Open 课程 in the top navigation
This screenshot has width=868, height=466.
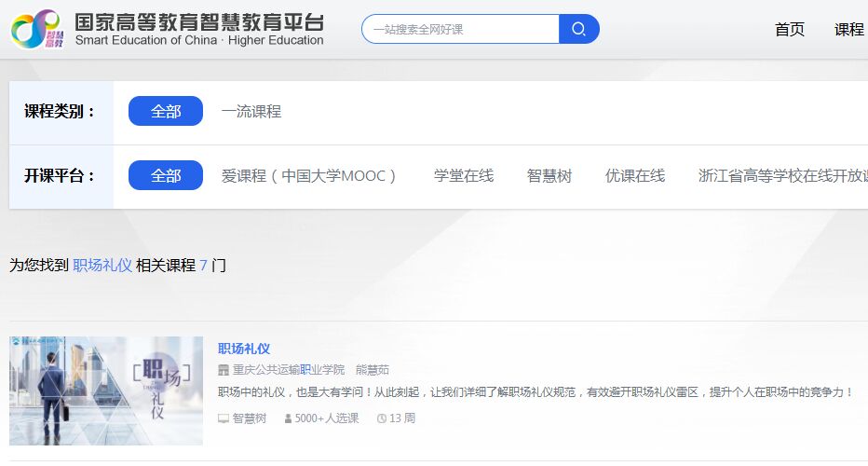pos(849,29)
